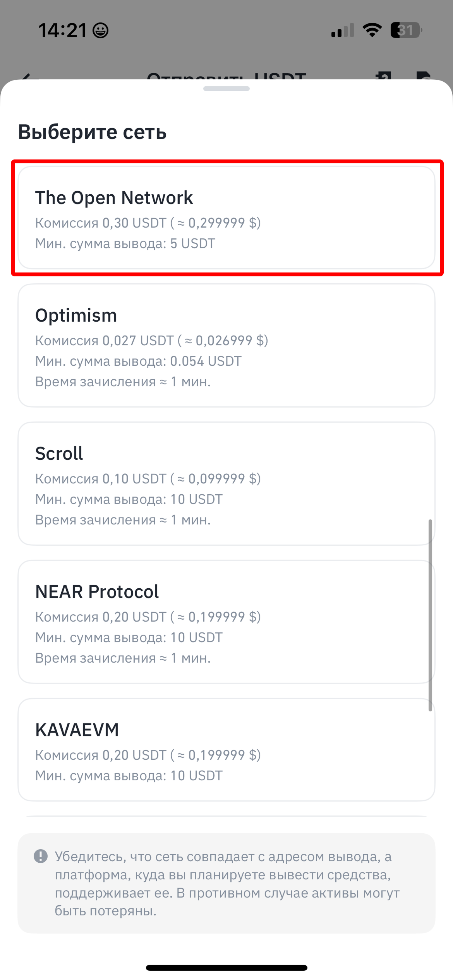
Task: Choose the KAVAEVM network
Action: pos(226,749)
